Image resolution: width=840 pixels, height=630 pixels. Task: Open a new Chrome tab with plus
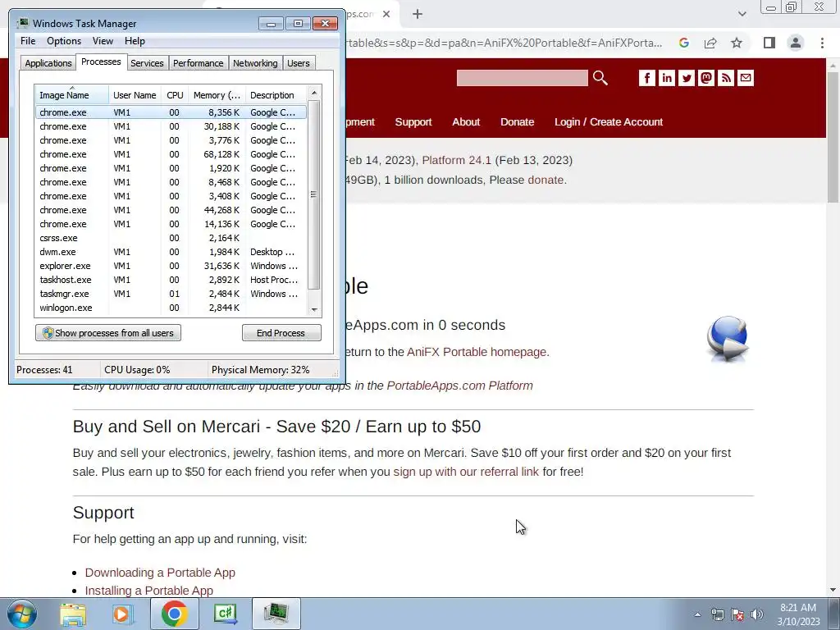(418, 14)
